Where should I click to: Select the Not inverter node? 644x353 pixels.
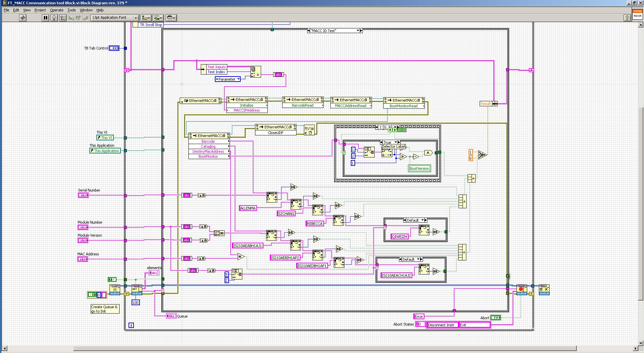coord(415,156)
